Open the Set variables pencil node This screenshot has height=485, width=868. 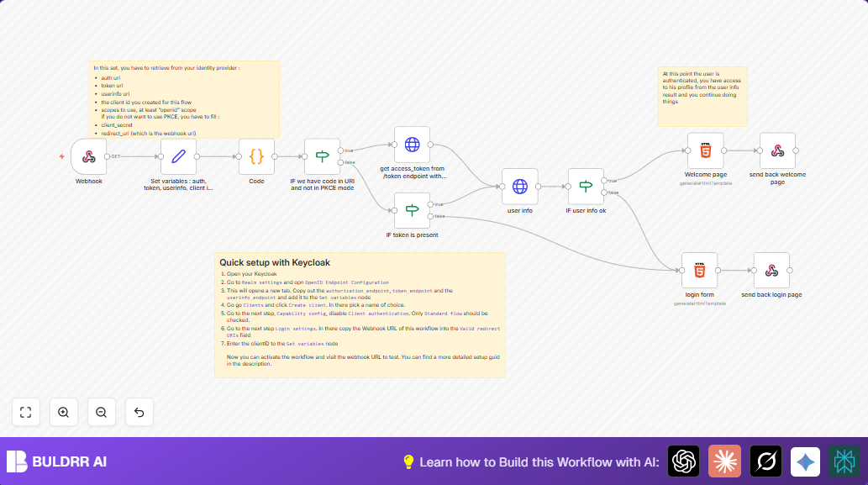click(x=178, y=156)
